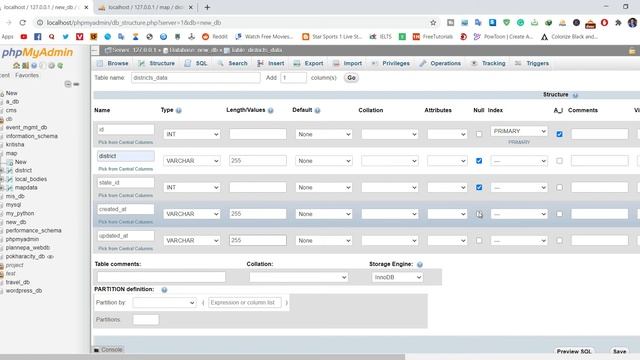This screenshot has height=360, width=640.
Task: Open the Reddit bookmark
Action: click(x=215, y=37)
